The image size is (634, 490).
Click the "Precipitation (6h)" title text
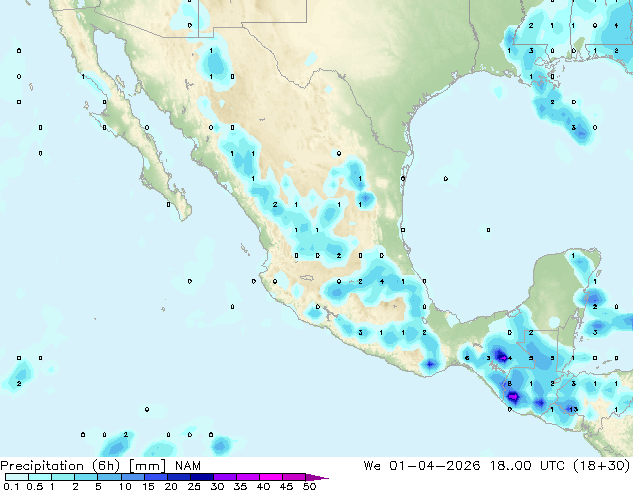(60, 466)
